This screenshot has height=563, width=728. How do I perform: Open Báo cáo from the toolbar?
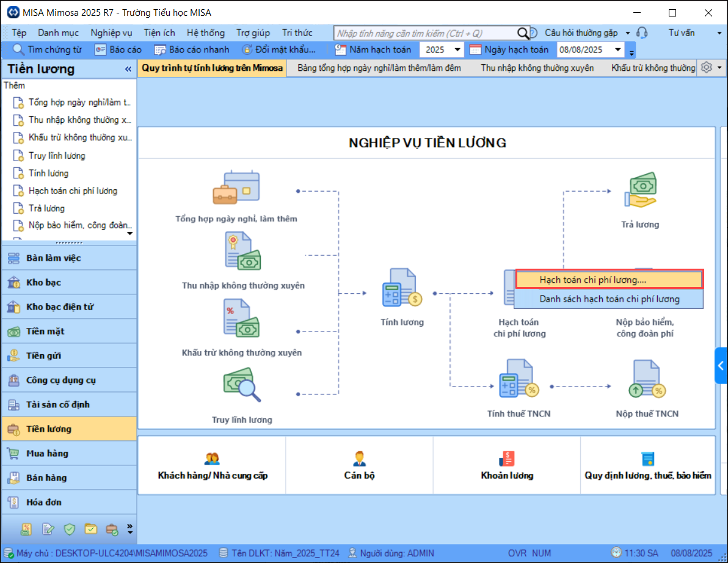[x=118, y=49]
